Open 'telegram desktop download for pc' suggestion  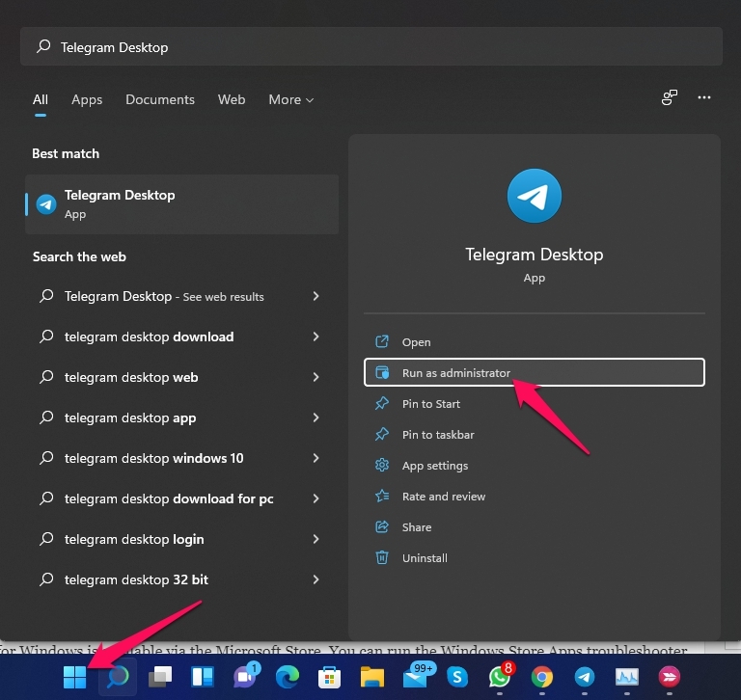[x=182, y=498]
